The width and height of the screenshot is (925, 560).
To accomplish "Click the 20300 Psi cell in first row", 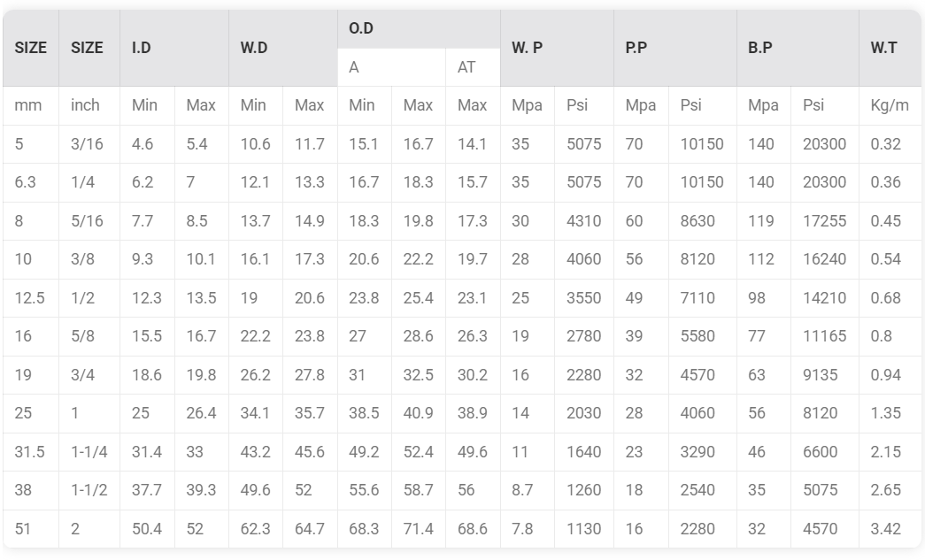I will [825, 144].
